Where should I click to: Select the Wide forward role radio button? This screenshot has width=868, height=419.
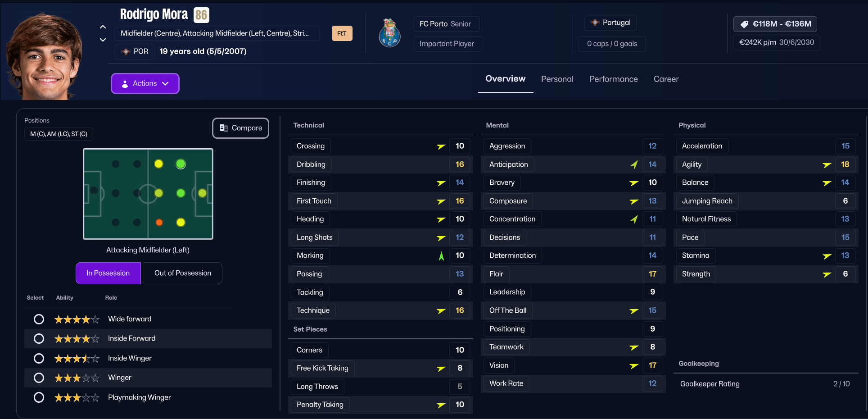pyautogui.click(x=39, y=319)
